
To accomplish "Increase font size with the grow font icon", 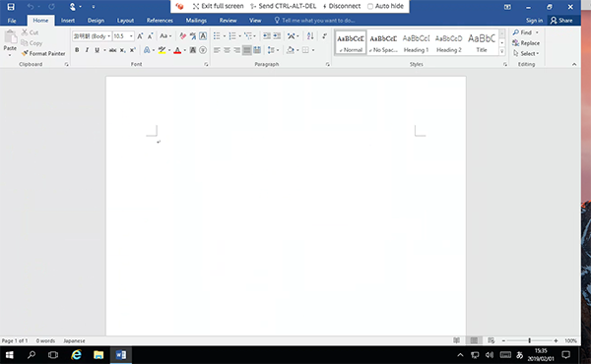I will point(140,36).
